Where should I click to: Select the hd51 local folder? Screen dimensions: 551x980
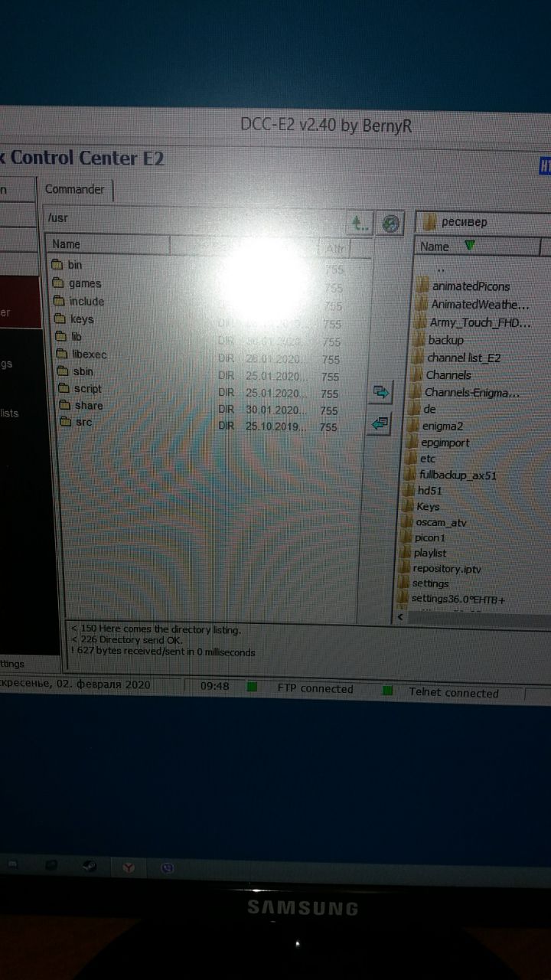pos(422,491)
